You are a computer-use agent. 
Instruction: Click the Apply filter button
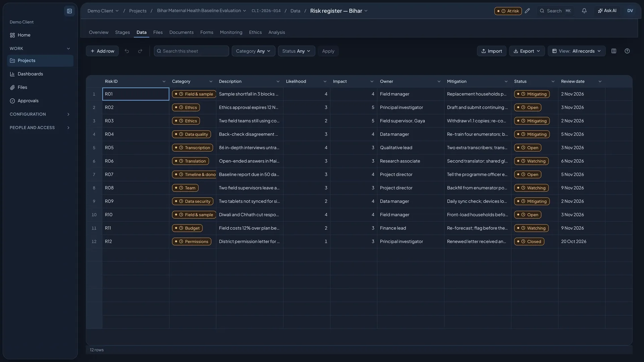click(x=328, y=51)
